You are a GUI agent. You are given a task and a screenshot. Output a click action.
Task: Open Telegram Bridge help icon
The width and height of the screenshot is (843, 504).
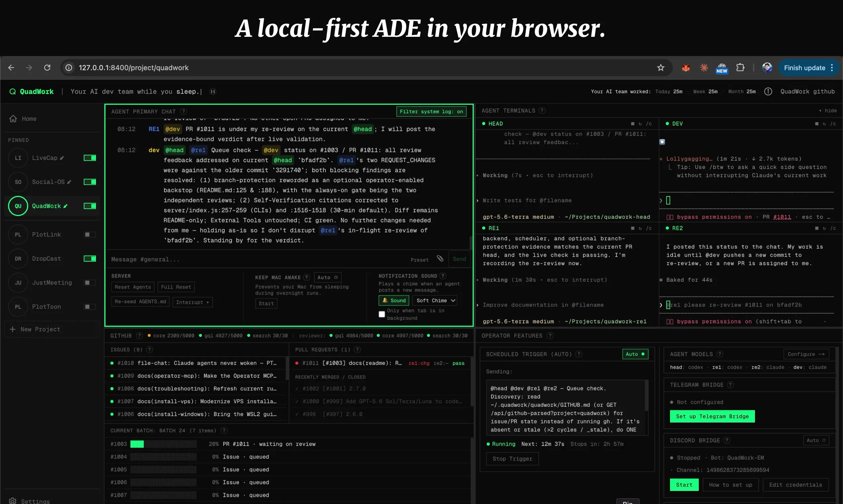pos(730,385)
